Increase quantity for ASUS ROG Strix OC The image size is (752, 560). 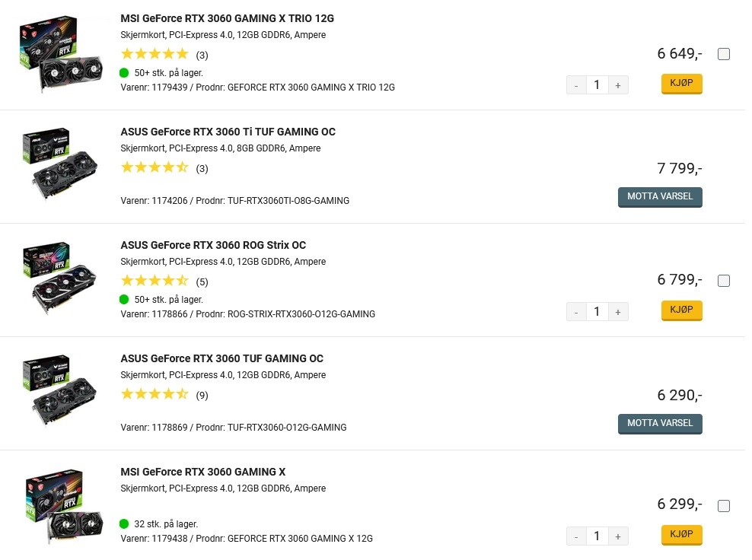618,312
